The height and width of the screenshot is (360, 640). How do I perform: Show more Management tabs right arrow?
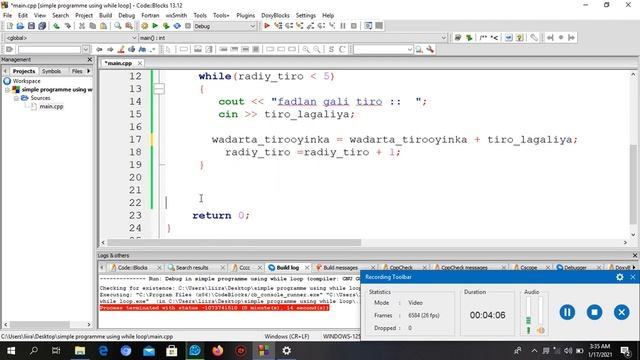pyautogui.click(x=89, y=71)
